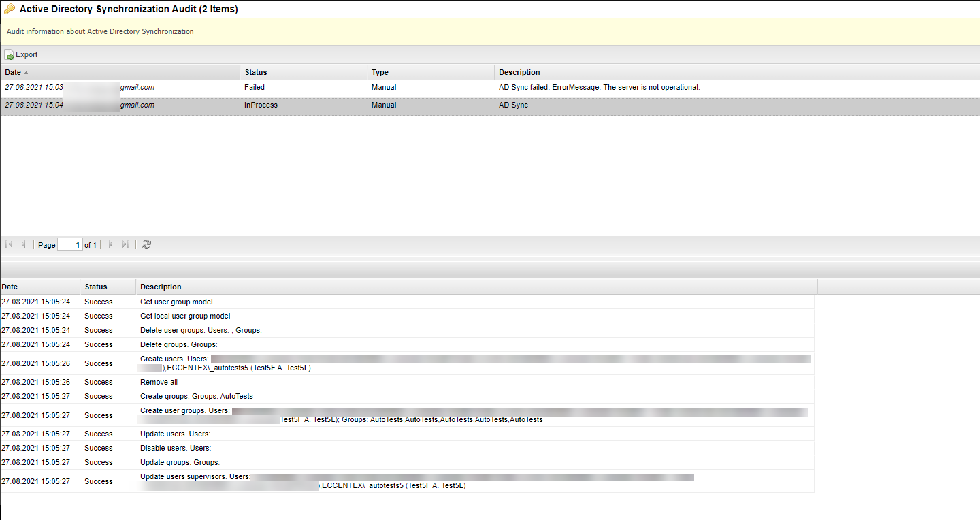Sort by Type column header
The width and height of the screenshot is (980, 520).
(380, 72)
